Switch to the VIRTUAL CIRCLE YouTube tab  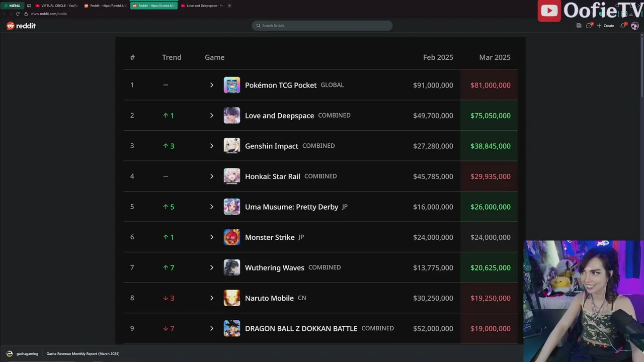(56, 6)
